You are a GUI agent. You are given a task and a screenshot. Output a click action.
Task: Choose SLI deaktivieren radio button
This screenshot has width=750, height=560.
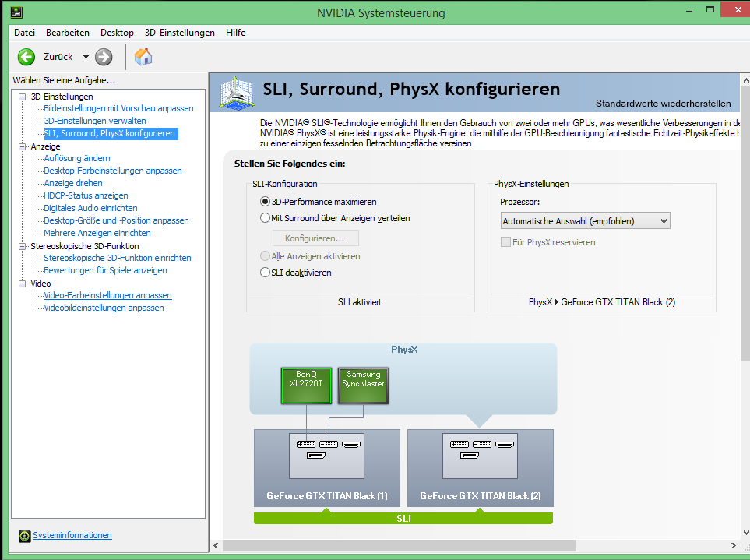(265, 273)
